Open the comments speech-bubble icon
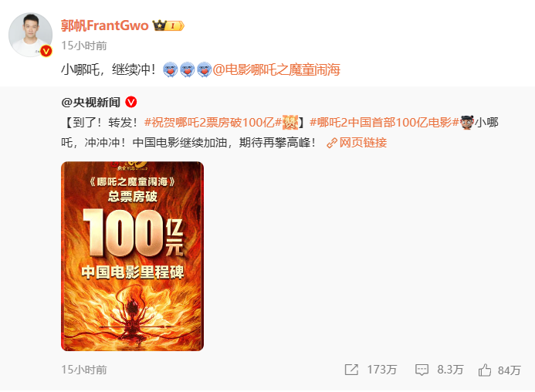 (422, 370)
